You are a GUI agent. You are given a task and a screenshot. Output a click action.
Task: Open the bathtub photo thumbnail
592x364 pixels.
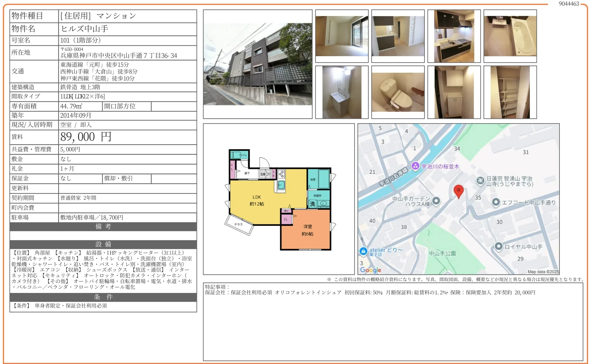pos(510,36)
